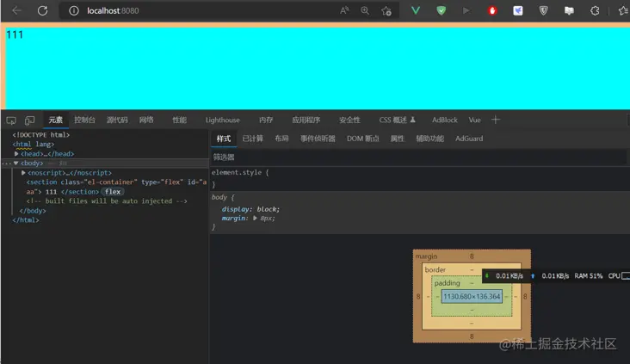This screenshot has height=364, width=630.
Task: Toggle the flex badge on section element
Action: click(113, 192)
